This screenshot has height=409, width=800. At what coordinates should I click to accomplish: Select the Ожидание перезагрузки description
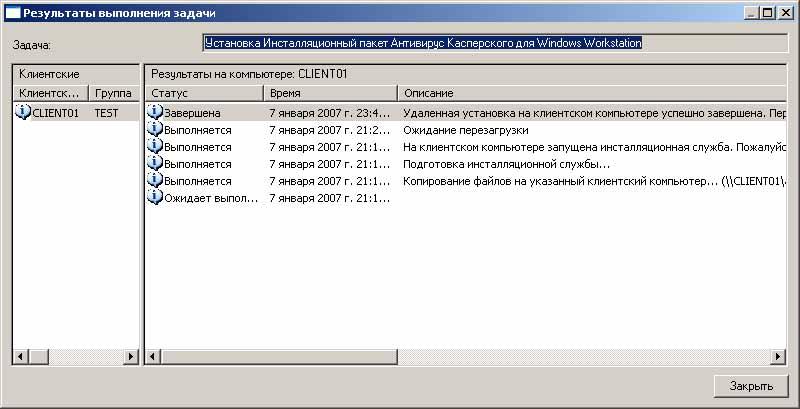click(466, 130)
